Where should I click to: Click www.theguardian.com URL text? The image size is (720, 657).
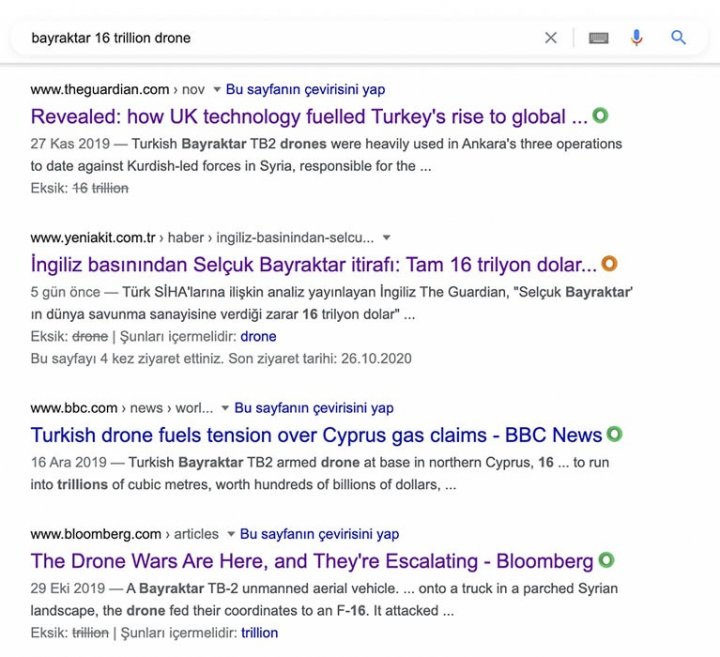(100, 89)
